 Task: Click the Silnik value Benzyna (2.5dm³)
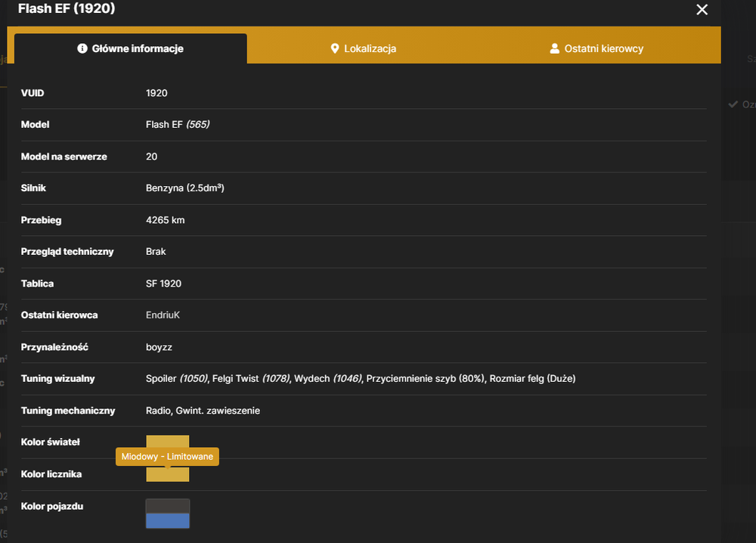click(184, 188)
